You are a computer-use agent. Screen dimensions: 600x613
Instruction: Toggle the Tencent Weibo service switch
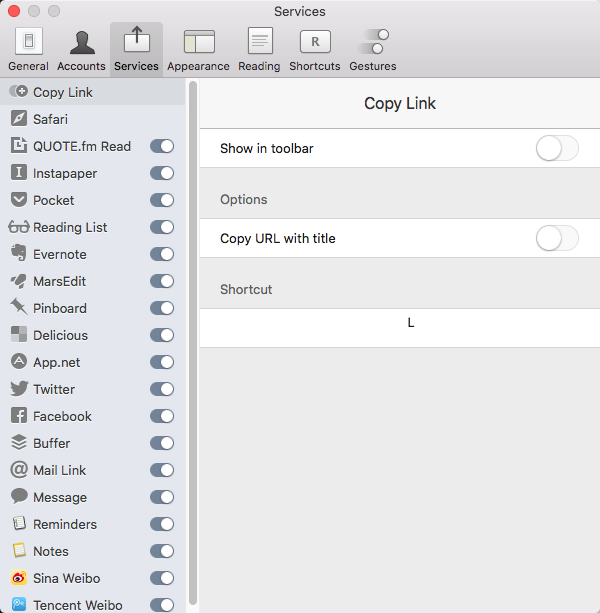pos(162,605)
